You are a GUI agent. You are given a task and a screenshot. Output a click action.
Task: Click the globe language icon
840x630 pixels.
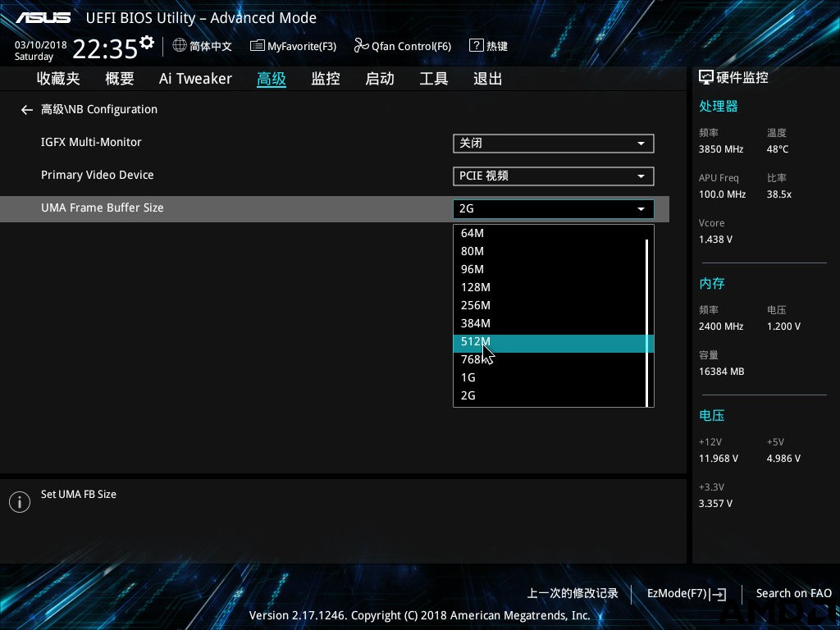pyautogui.click(x=180, y=46)
